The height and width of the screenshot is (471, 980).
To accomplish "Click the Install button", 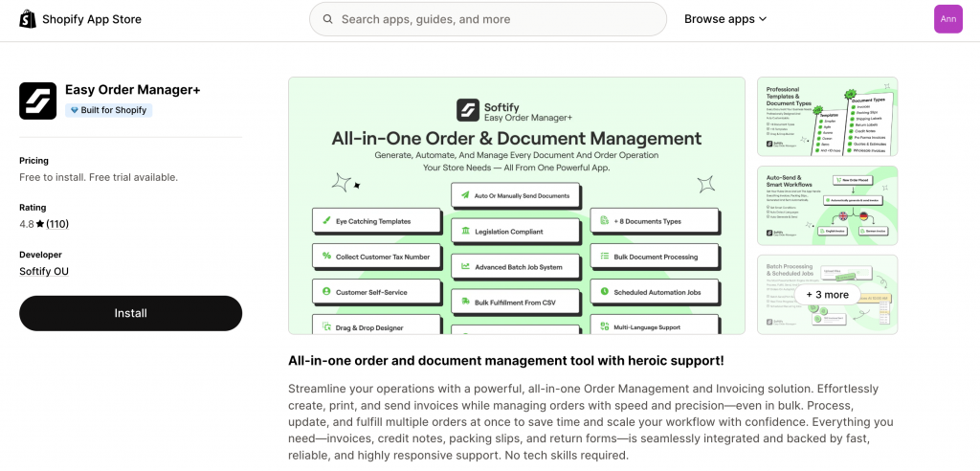I will click(130, 313).
